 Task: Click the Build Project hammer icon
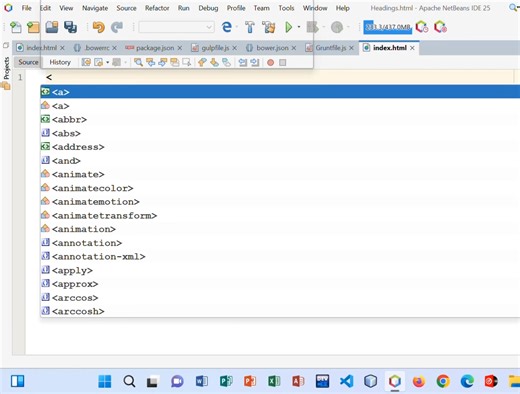[x=250, y=27]
